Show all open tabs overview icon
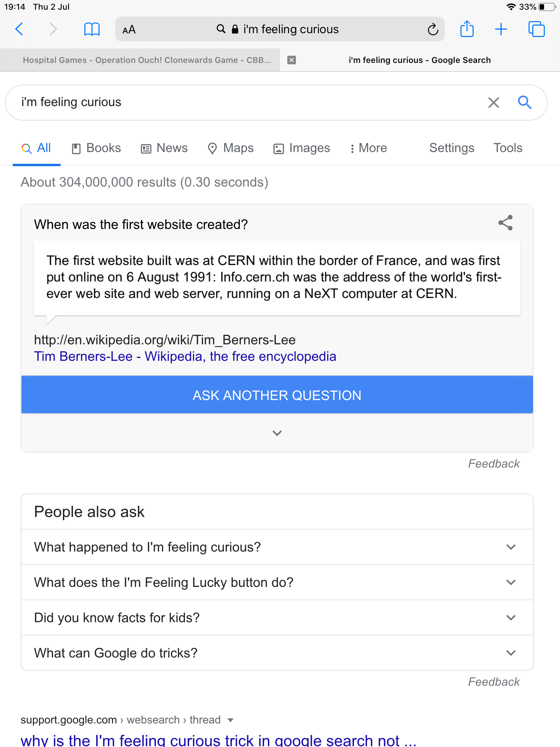560x747 pixels. [536, 29]
